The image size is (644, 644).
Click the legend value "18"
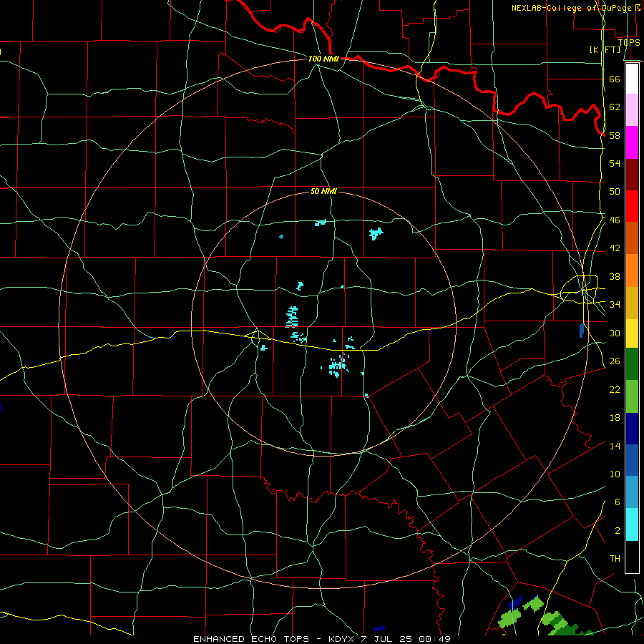coord(615,418)
